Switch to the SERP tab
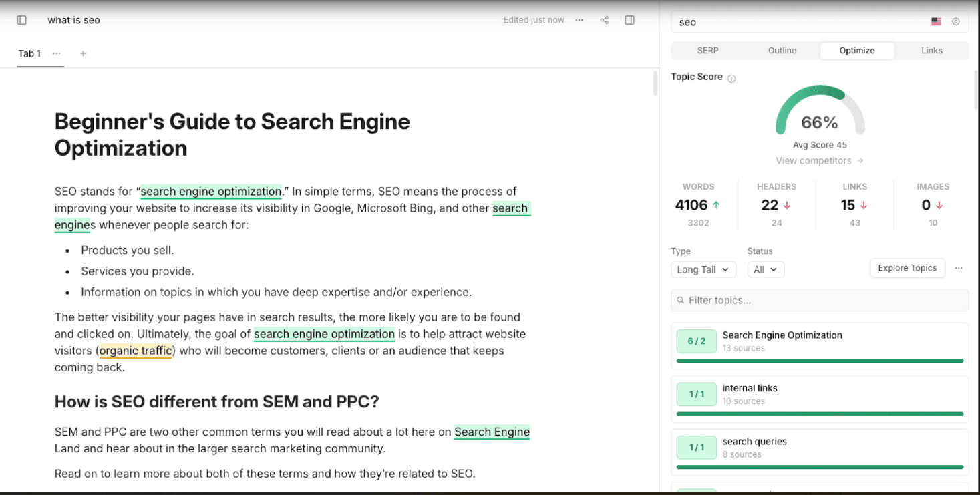The width and height of the screenshot is (980, 495). pyautogui.click(x=707, y=50)
